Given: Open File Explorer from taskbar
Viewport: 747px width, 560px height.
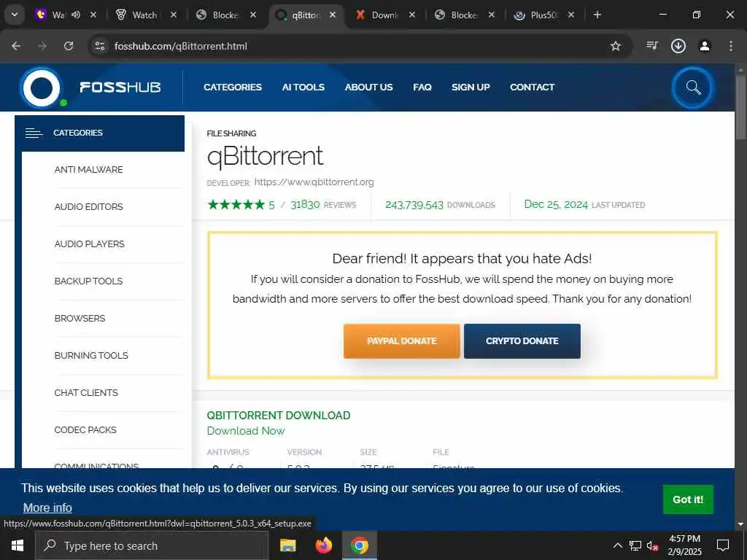Looking at the screenshot, I should tap(287, 545).
